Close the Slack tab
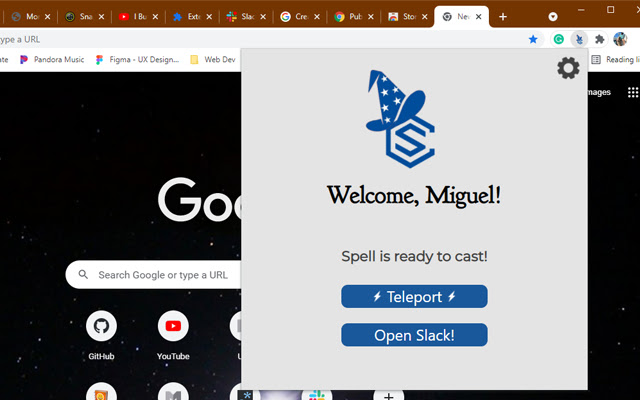 coord(263,17)
